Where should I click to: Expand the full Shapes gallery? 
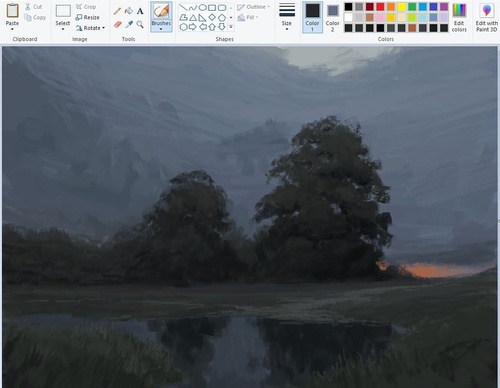[x=231, y=27]
